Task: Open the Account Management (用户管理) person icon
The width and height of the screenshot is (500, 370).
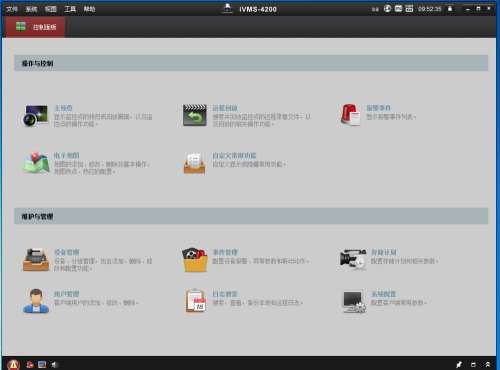Action: point(36,301)
